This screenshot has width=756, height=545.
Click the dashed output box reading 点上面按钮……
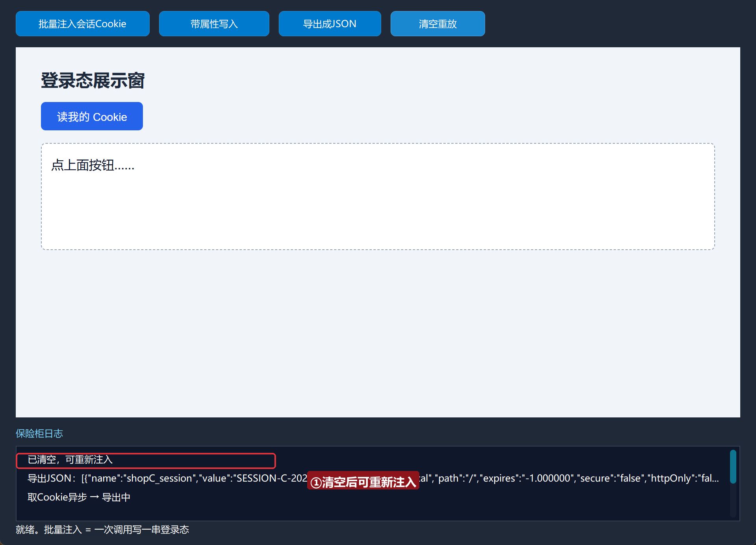(378, 196)
